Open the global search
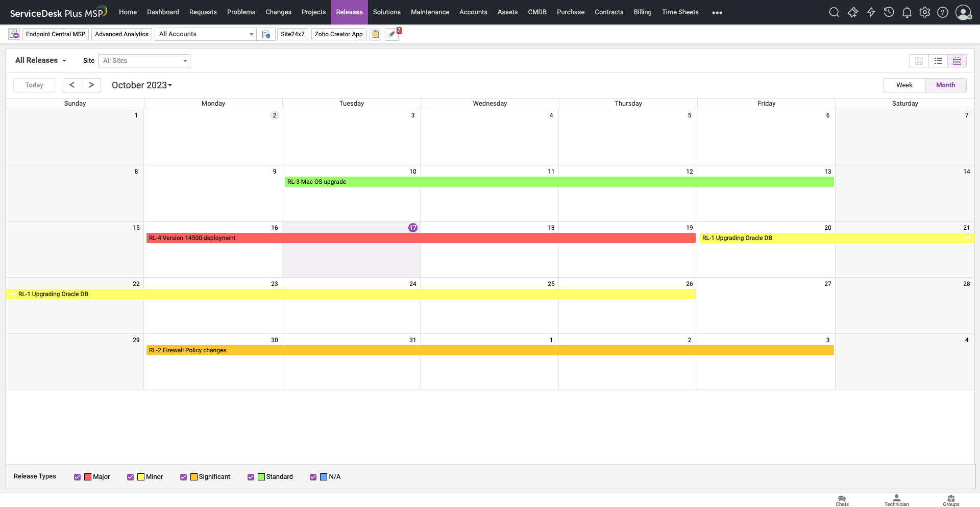 pos(834,12)
